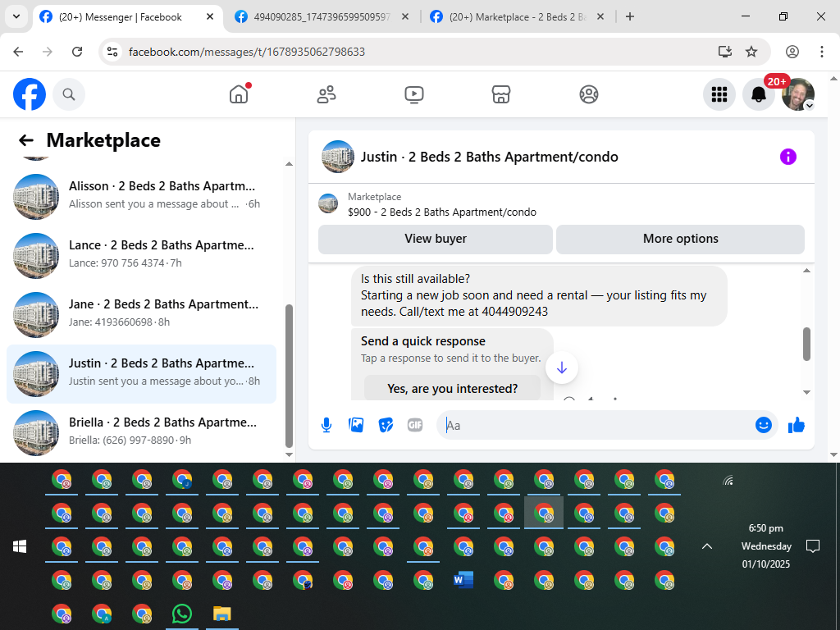Send a thumbs-up like
The height and width of the screenshot is (630, 840).
coord(797,426)
